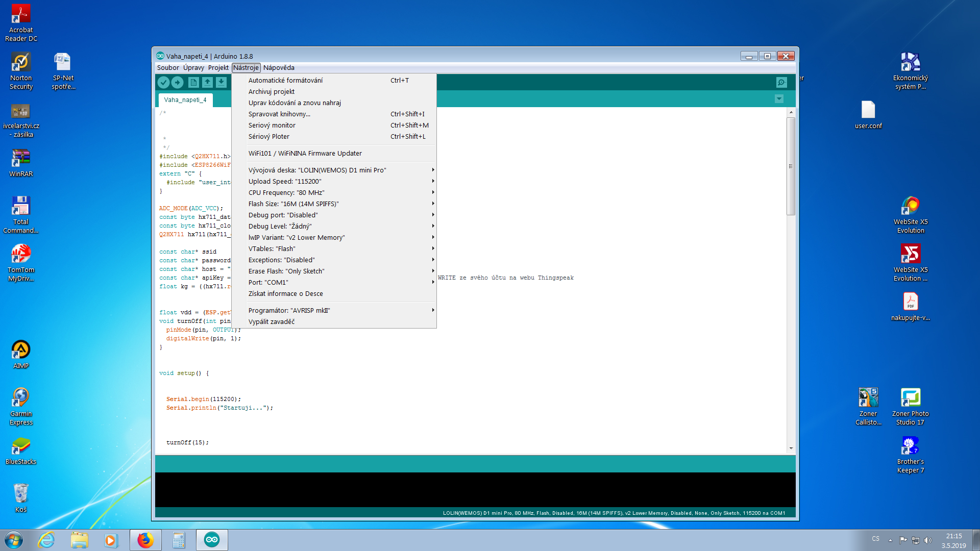The width and height of the screenshot is (980, 551).
Task: Open the Serial Monitor magnifier icon
Action: [781, 82]
